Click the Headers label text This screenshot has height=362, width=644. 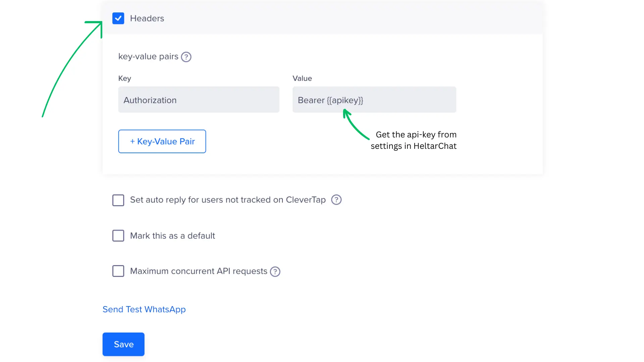(x=147, y=18)
